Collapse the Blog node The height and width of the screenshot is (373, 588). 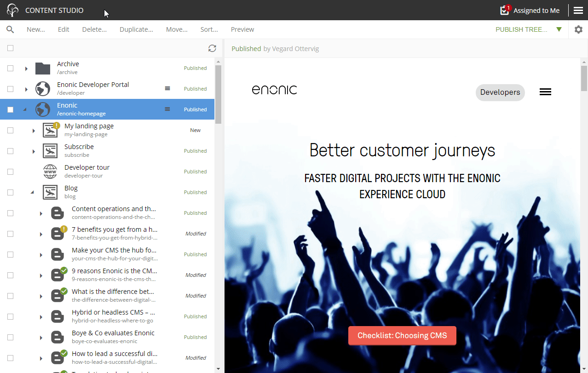click(33, 193)
